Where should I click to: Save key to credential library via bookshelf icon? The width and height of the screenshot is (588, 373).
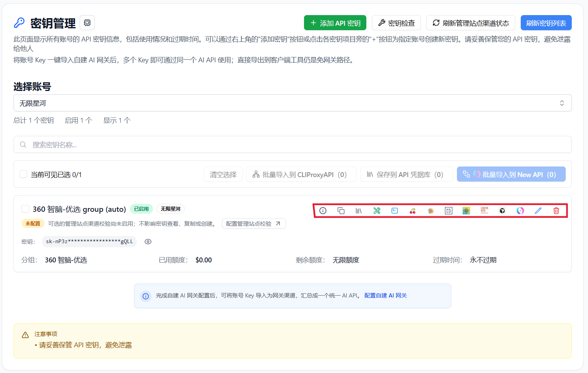(x=359, y=211)
